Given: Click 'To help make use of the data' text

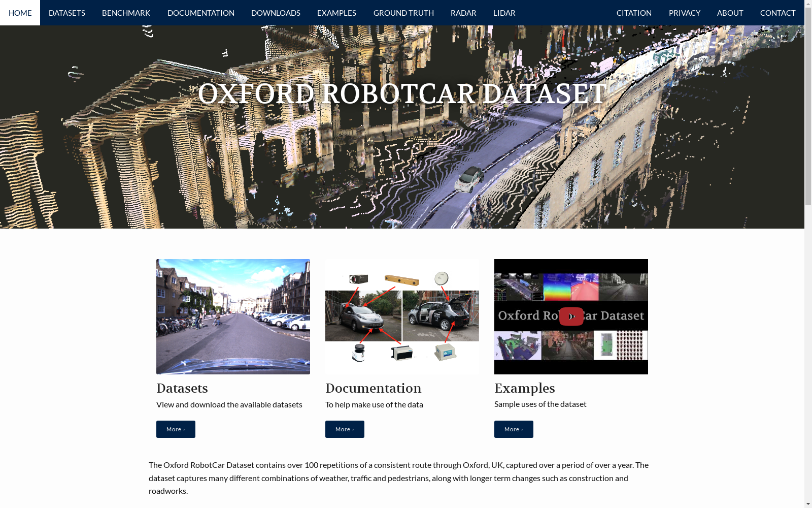Looking at the screenshot, I should click(x=374, y=404).
